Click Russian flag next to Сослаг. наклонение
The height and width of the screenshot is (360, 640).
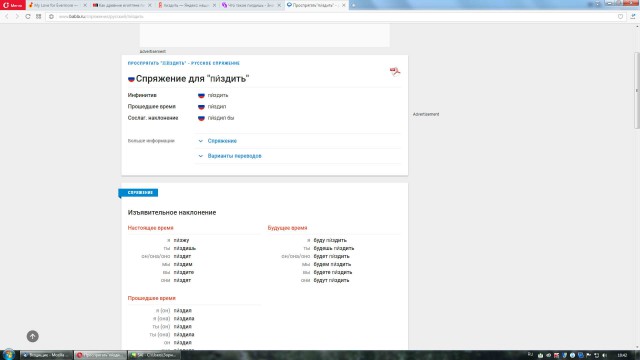click(201, 118)
